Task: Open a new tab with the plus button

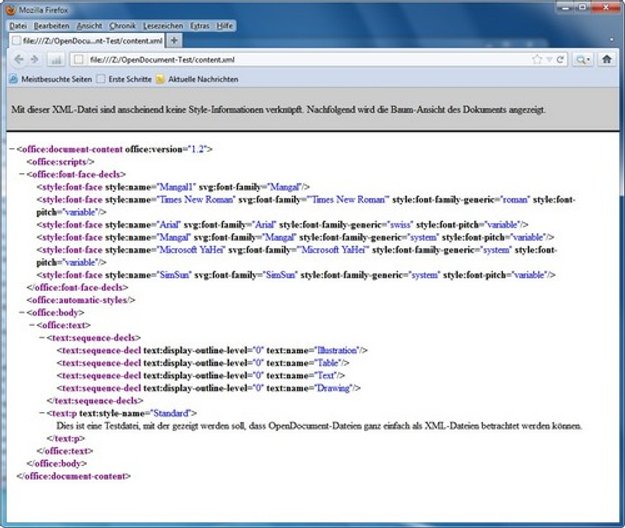Action: click(174, 40)
